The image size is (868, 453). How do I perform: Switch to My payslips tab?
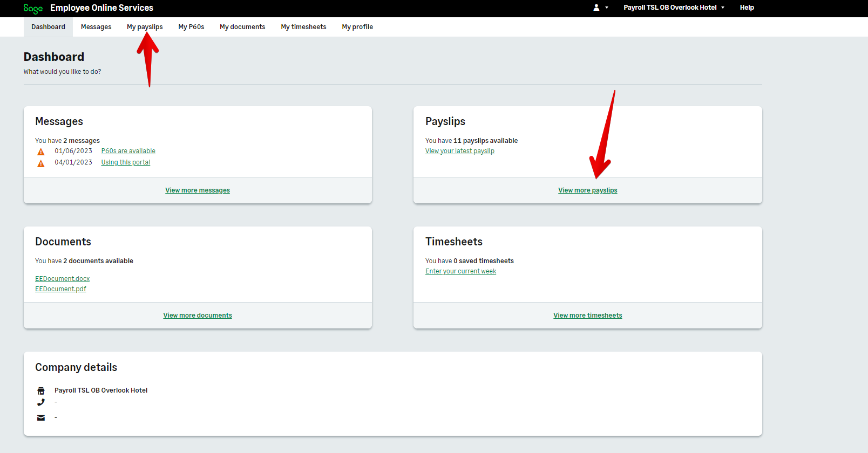coord(145,27)
